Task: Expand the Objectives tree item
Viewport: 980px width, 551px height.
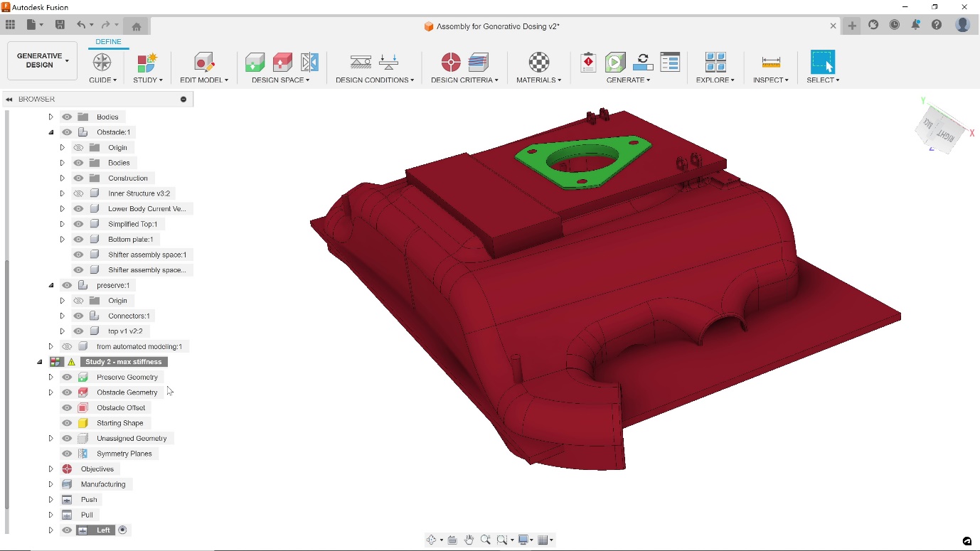Action: click(50, 469)
